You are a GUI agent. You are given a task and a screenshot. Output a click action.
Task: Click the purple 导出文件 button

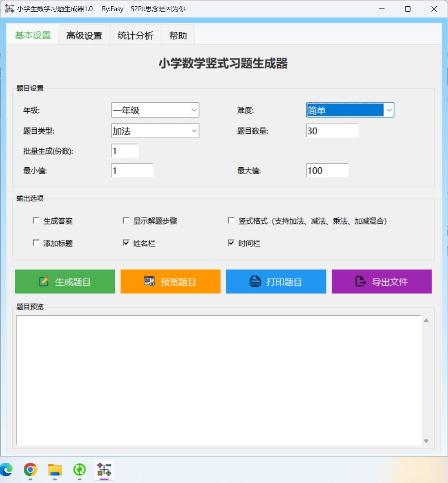[382, 282]
